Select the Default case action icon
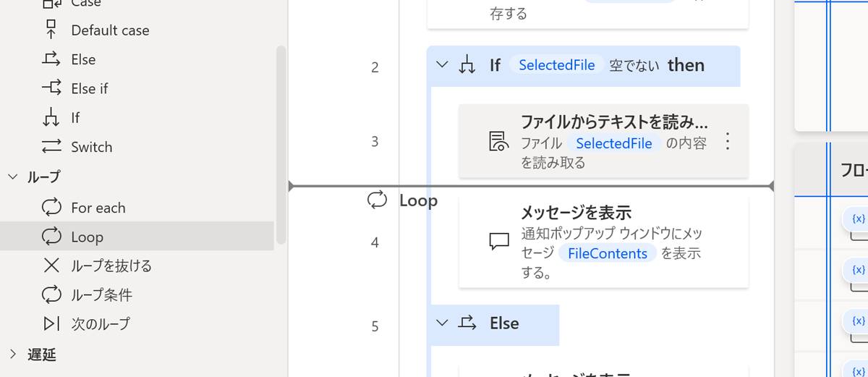This screenshot has height=377, width=868. pyautogui.click(x=51, y=30)
